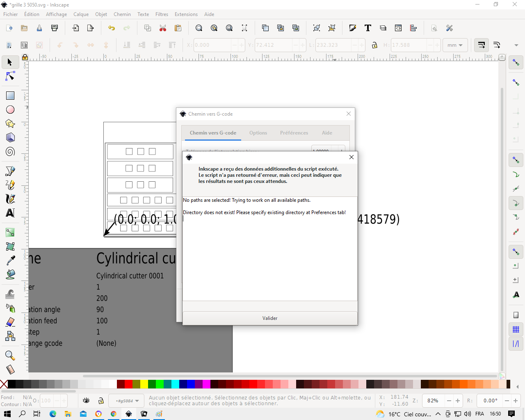Pick the 3D box tool
The width and height of the screenshot is (525, 420).
[10, 137]
